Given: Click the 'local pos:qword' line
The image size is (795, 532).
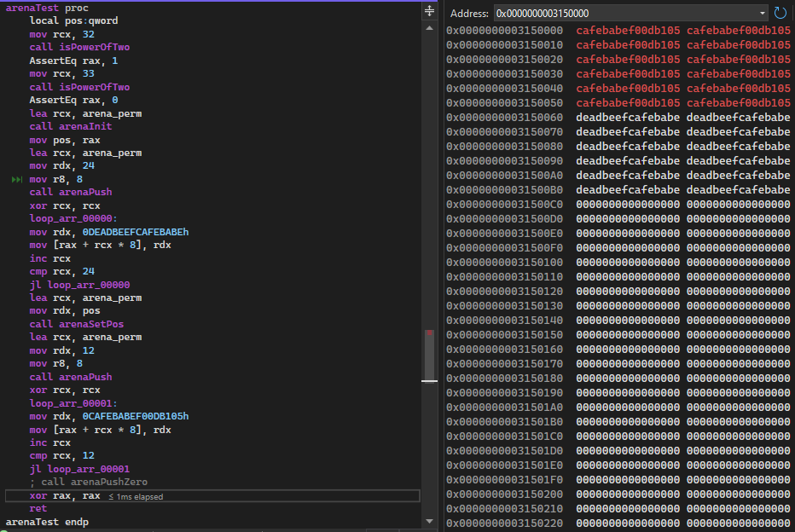Looking at the screenshot, I should (x=74, y=20).
